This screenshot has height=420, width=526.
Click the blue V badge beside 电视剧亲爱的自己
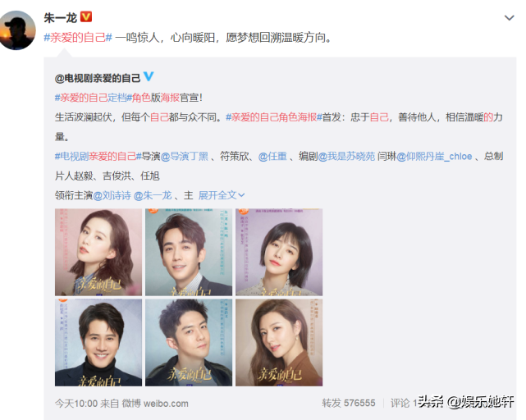click(149, 76)
